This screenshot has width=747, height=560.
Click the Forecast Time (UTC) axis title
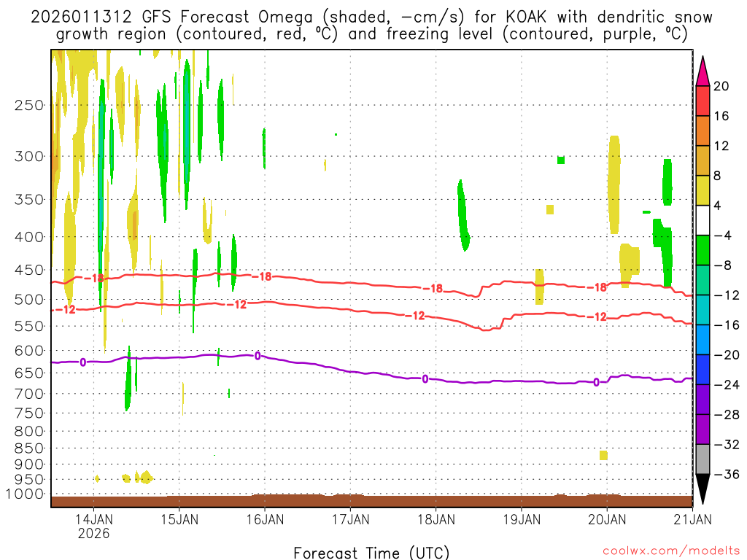point(371,553)
